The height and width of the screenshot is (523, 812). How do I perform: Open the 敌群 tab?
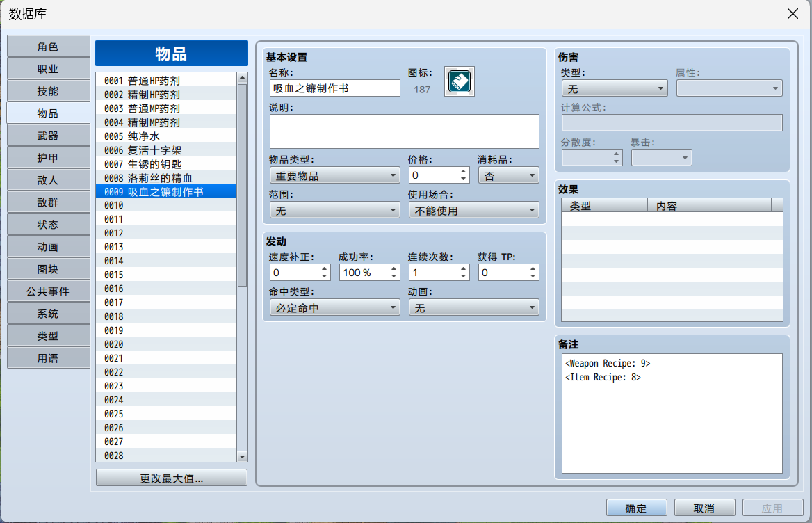tap(48, 202)
